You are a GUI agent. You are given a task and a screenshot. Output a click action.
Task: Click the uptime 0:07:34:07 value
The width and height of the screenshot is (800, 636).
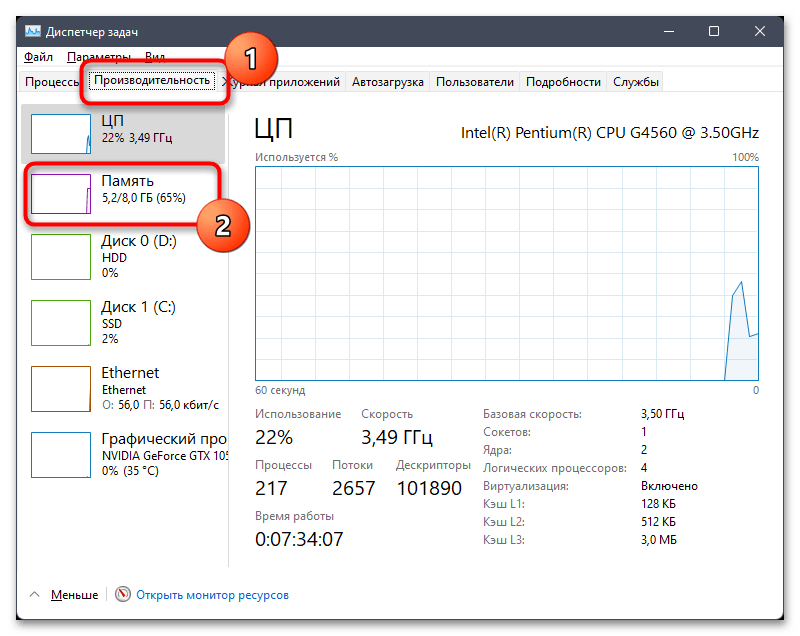click(299, 539)
